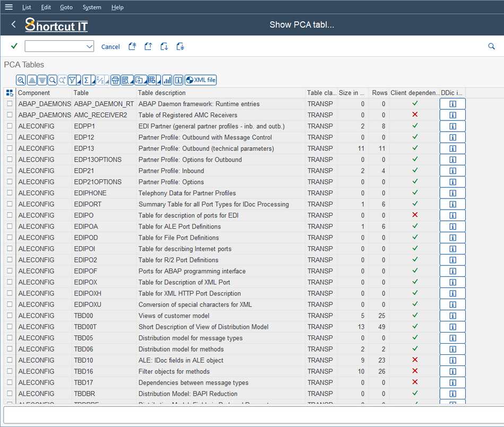
Task: Open the Goto menu
Action: click(66, 7)
